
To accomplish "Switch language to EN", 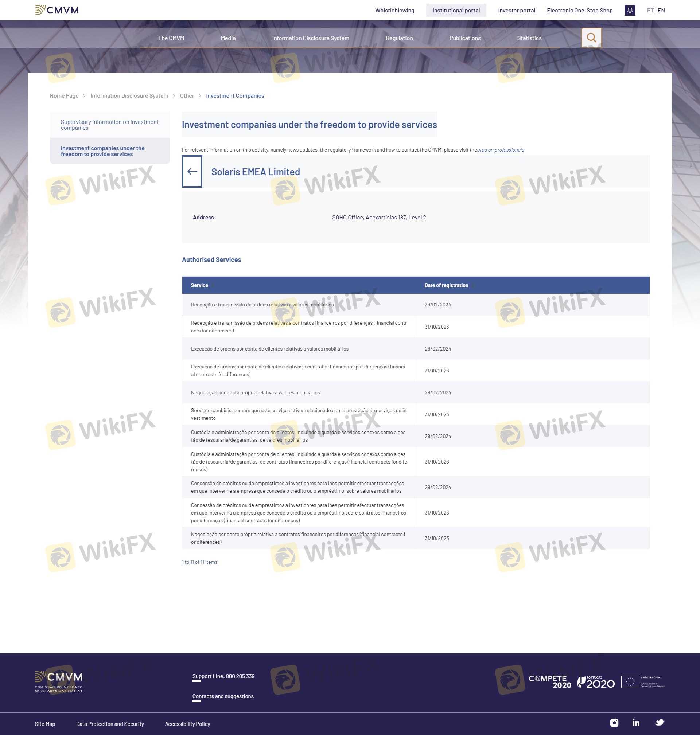I will pos(661,11).
